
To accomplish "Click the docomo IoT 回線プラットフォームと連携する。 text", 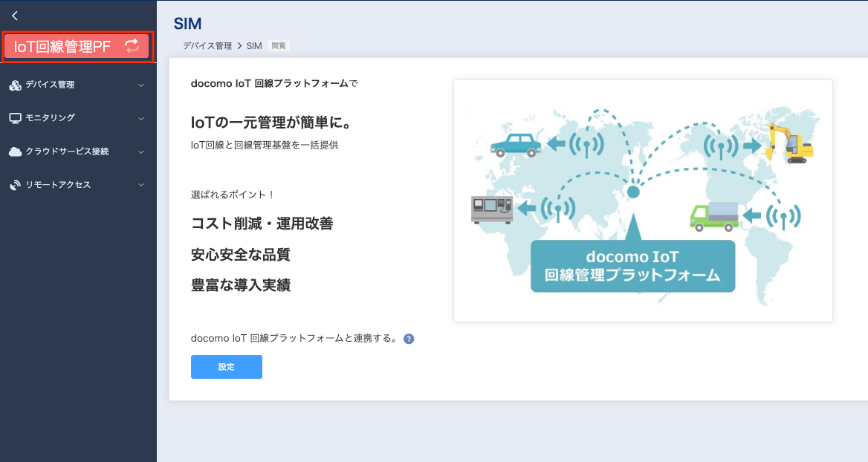I will [294, 339].
